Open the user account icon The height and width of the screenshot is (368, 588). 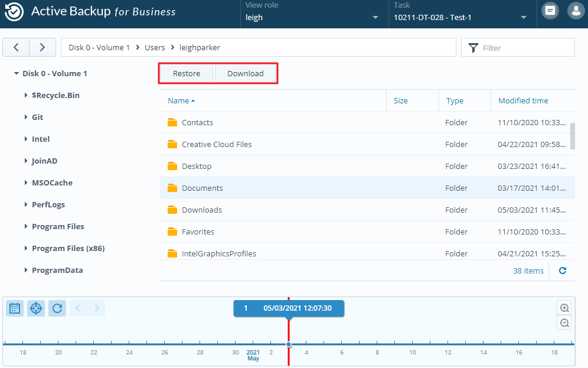coord(576,11)
